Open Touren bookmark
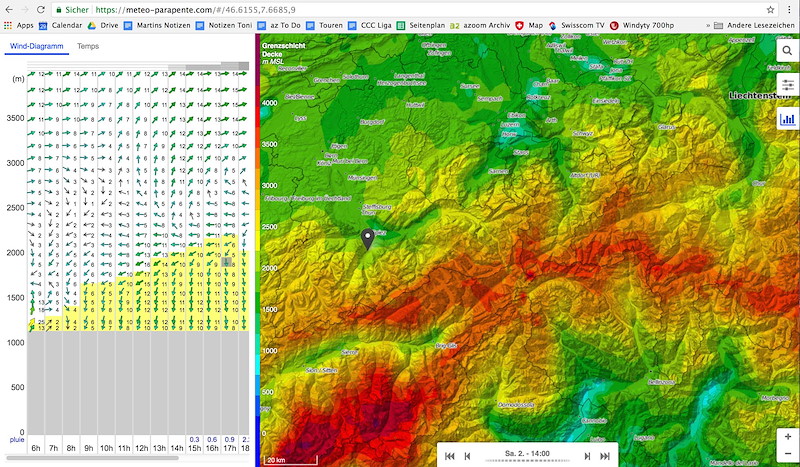Screen dimensions: 800x467 tap(324, 25)
